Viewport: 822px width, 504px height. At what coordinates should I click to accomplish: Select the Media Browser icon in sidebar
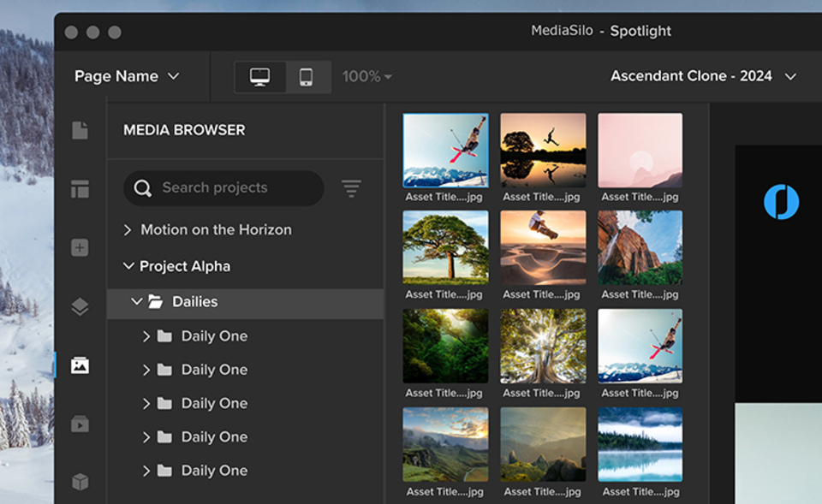(79, 365)
